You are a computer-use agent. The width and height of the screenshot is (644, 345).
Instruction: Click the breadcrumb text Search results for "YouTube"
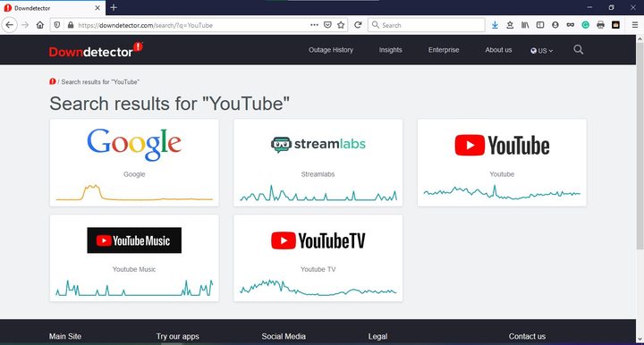coord(100,82)
